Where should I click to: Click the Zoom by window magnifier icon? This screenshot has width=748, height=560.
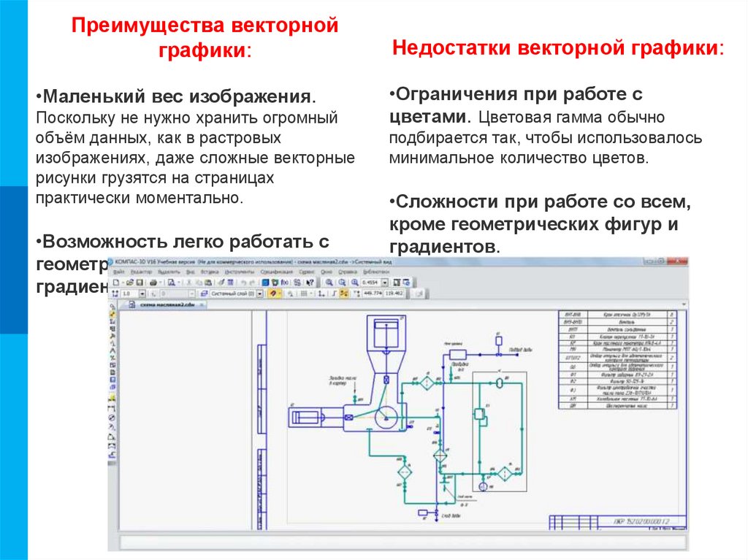(x=342, y=283)
